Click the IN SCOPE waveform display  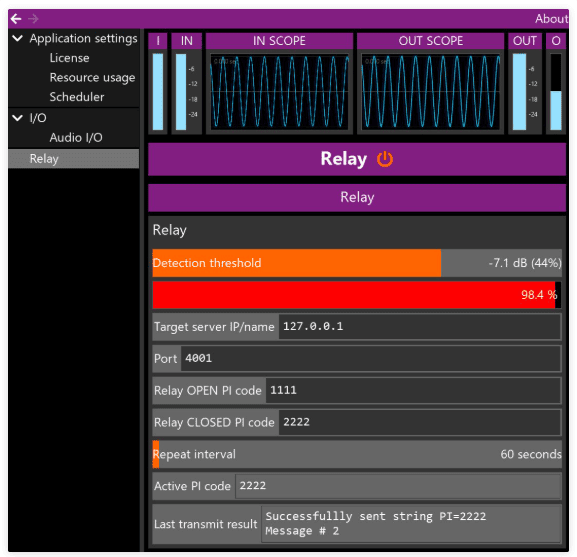279,92
